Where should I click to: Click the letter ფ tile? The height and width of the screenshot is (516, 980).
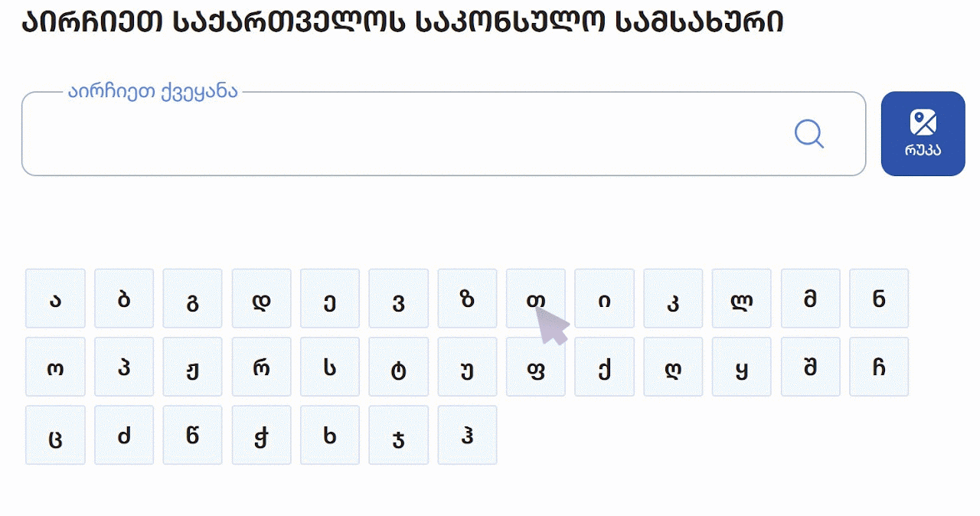[536, 367]
